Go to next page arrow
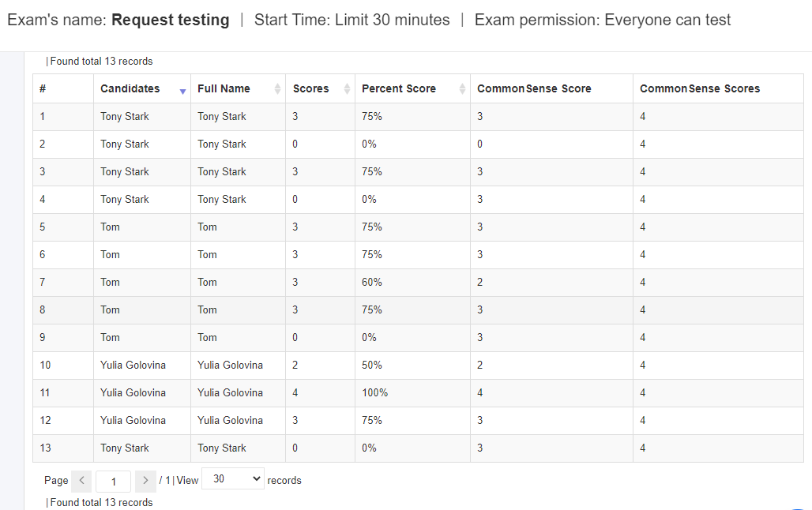Image resolution: width=812 pixels, height=510 pixels. [x=145, y=481]
